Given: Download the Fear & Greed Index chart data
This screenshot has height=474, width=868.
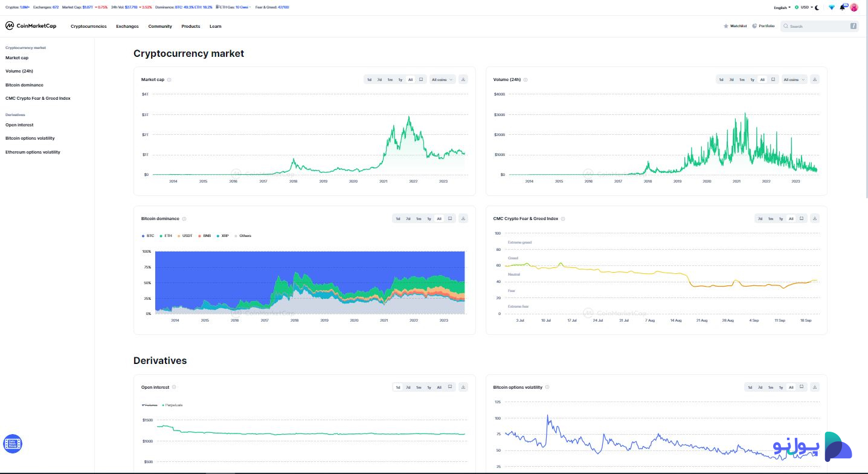Looking at the screenshot, I should (x=815, y=218).
